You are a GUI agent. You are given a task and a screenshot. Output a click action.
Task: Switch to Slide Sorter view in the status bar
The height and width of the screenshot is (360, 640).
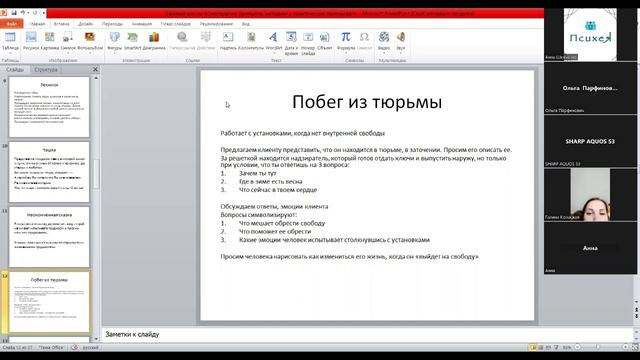[x=540, y=347]
